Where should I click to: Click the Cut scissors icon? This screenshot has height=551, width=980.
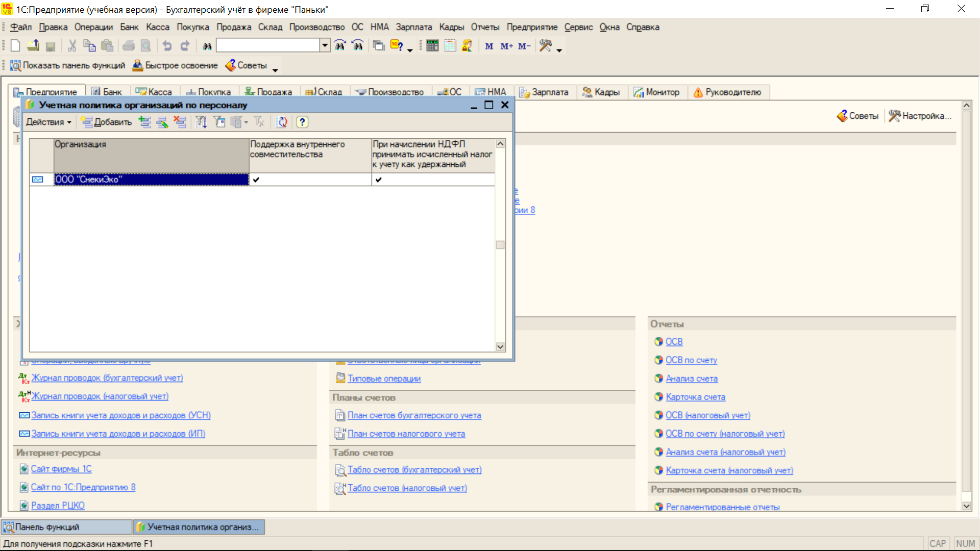pos(72,46)
